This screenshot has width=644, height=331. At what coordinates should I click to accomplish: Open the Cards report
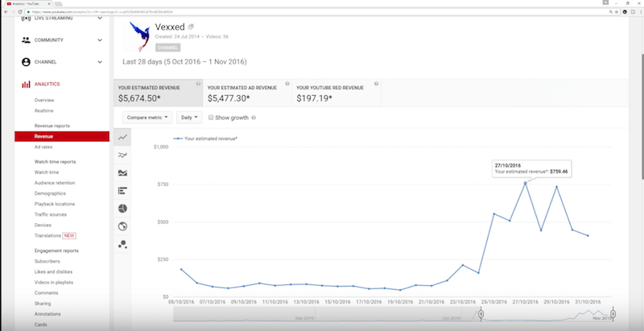coord(41,325)
